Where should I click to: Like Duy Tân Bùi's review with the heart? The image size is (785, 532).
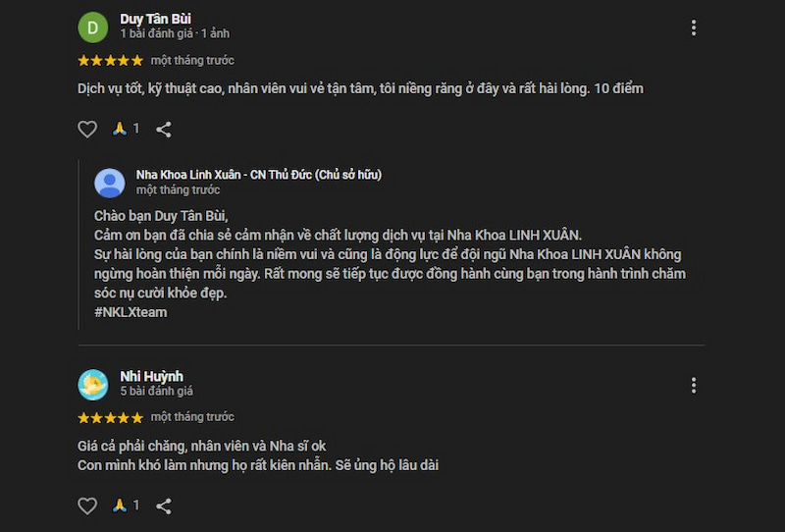87,129
